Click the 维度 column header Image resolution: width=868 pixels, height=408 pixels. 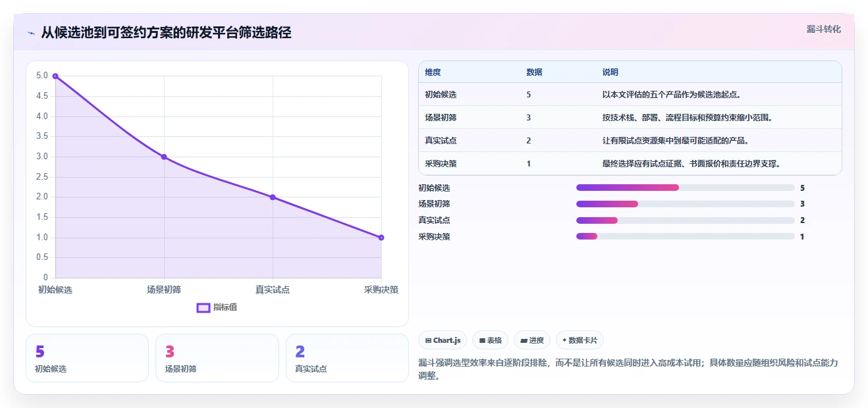pyautogui.click(x=433, y=72)
